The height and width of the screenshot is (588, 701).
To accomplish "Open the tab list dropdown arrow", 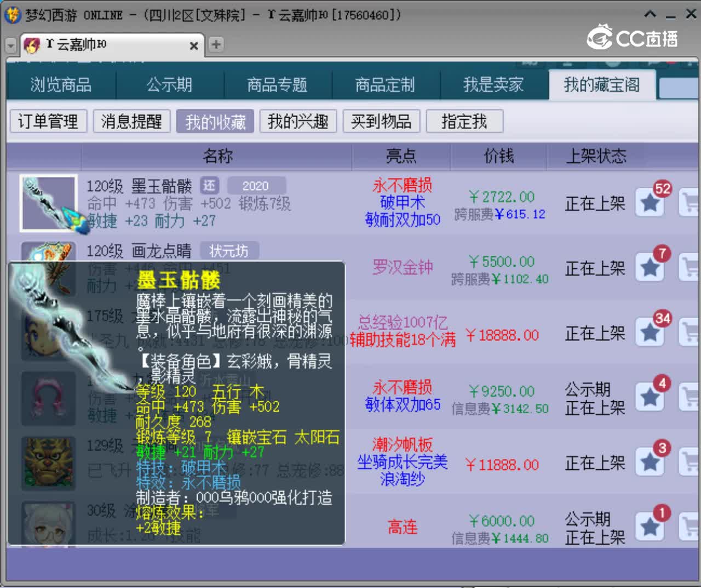I will pyautogui.click(x=10, y=45).
